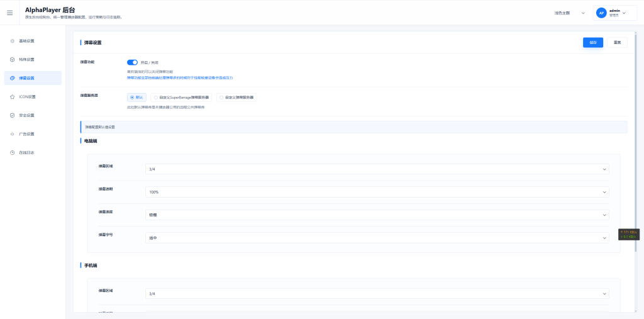Image resolution: width=644 pixels, height=319 pixels.
Task: Open the 电脑端 弹幕区域 3/4 dropdown
Action: pyautogui.click(x=377, y=169)
